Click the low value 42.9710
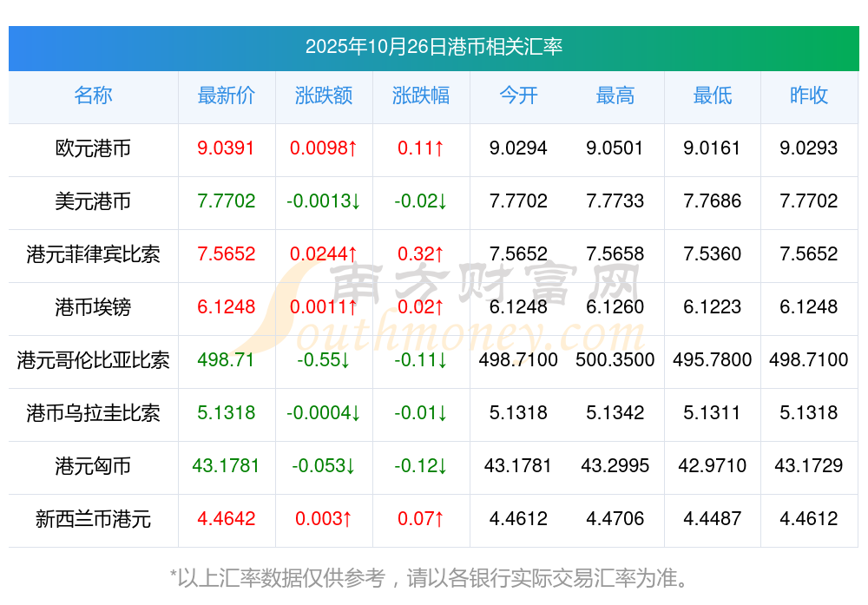 click(x=712, y=465)
